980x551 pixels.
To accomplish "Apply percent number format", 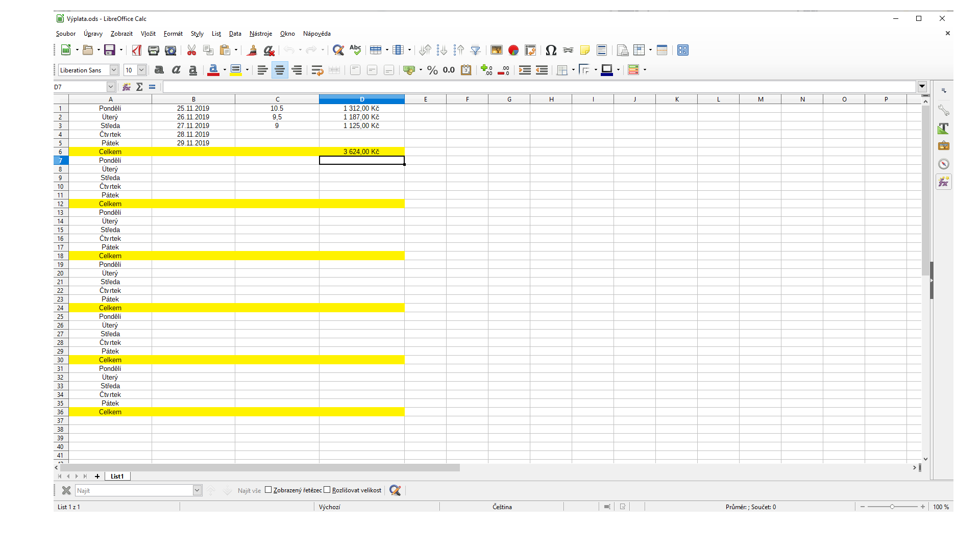I will (x=432, y=70).
